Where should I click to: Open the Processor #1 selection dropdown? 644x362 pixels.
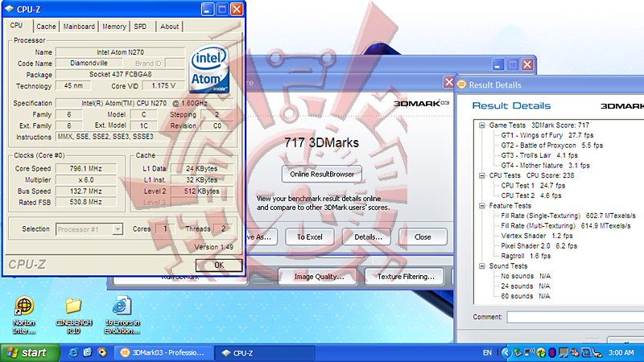[118, 229]
